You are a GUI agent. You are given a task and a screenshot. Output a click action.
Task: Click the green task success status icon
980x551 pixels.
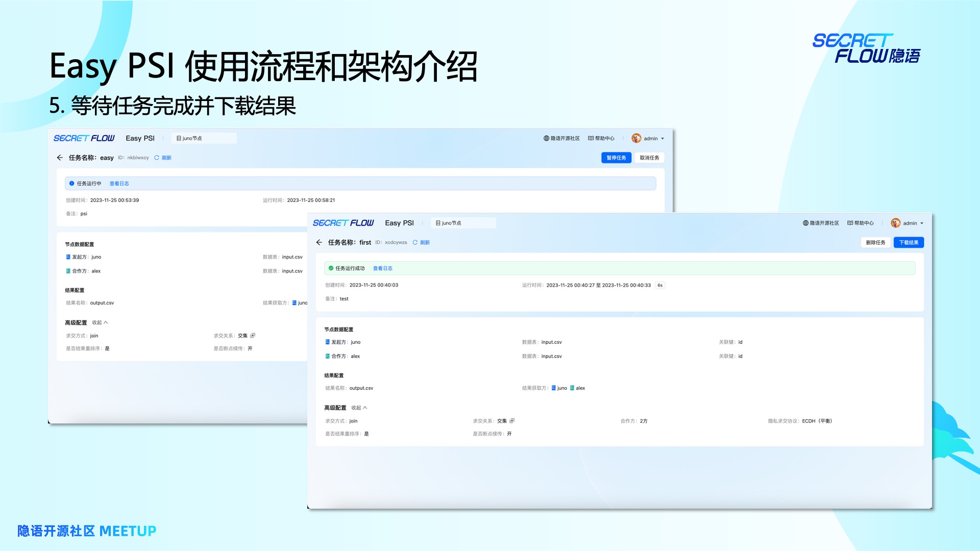coord(331,268)
